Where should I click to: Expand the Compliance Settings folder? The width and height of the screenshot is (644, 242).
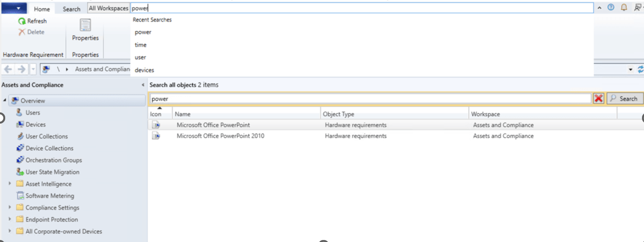[10, 207]
